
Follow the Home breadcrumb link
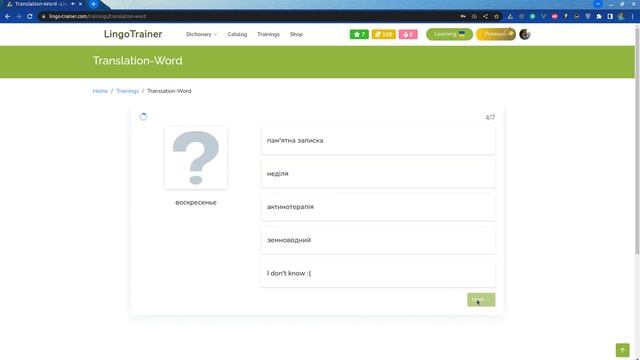tap(100, 91)
